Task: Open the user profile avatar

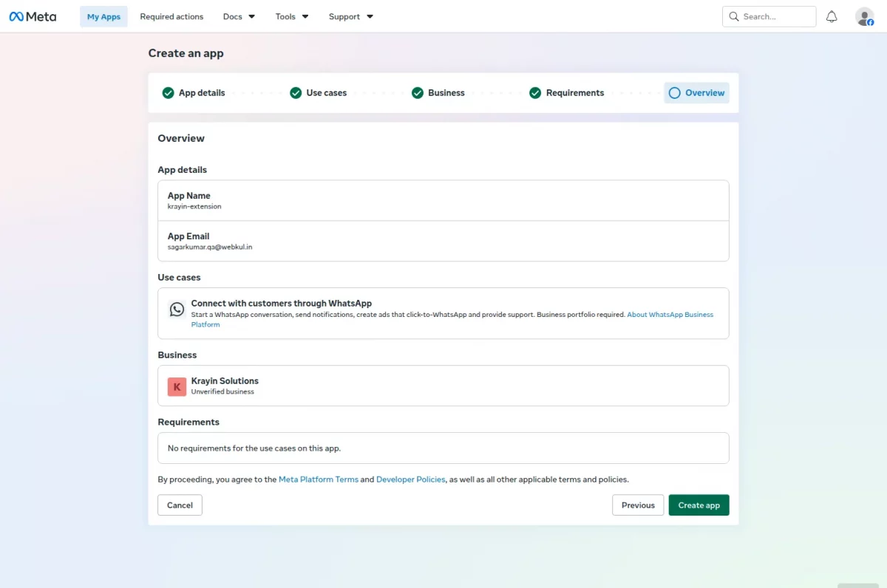Action: 864,16
